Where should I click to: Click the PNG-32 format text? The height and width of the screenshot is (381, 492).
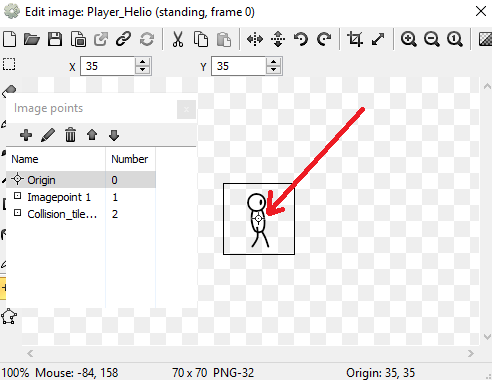234,373
